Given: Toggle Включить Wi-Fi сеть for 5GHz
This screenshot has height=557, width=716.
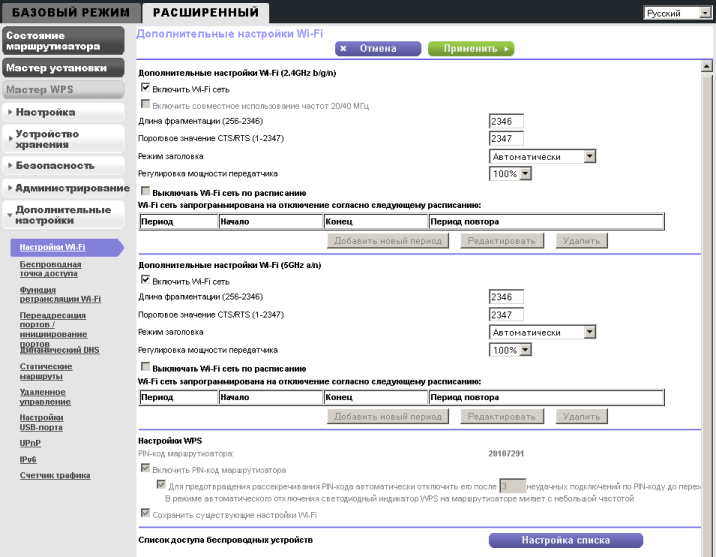Looking at the screenshot, I should pyautogui.click(x=145, y=279).
